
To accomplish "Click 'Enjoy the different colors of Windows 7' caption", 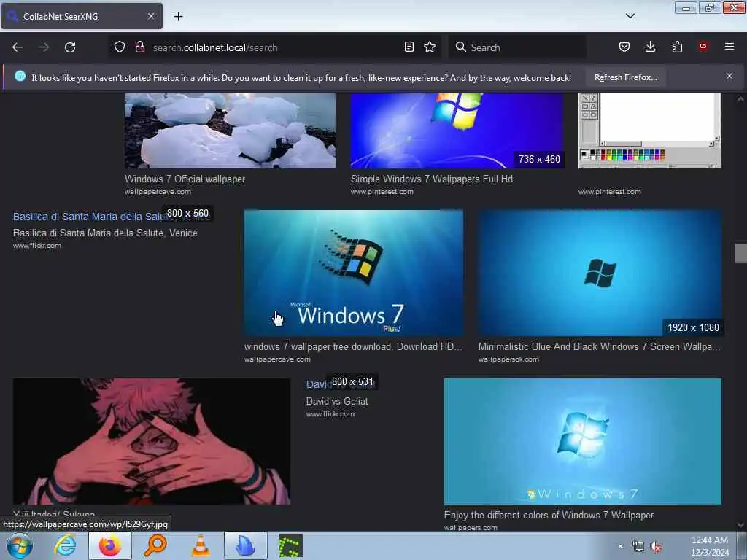I will coord(549,516).
